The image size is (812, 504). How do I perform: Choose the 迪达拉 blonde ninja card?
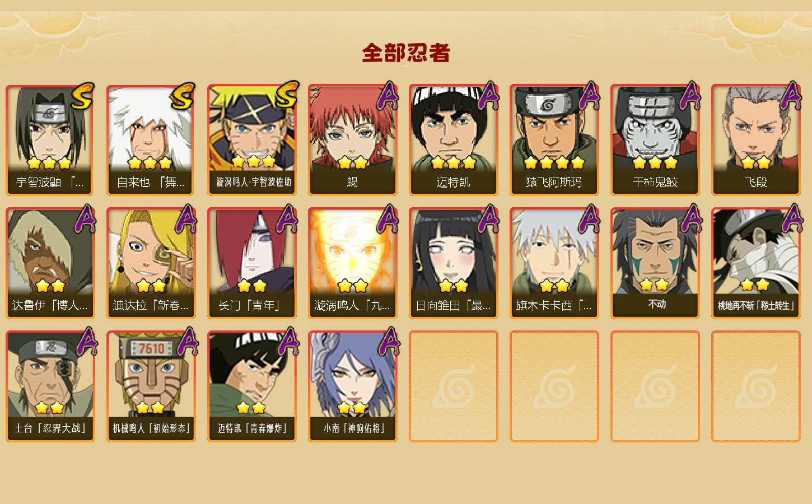151,263
